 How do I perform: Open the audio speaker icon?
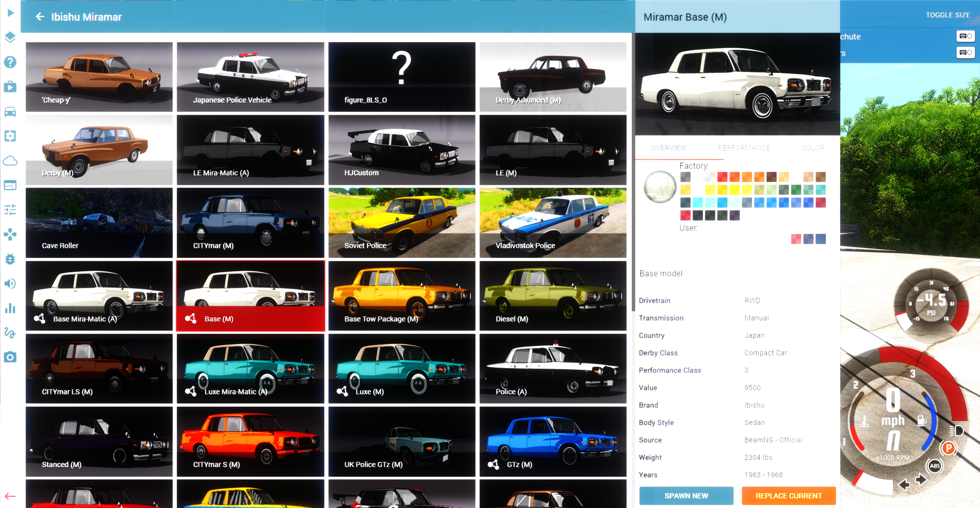pos(10,284)
